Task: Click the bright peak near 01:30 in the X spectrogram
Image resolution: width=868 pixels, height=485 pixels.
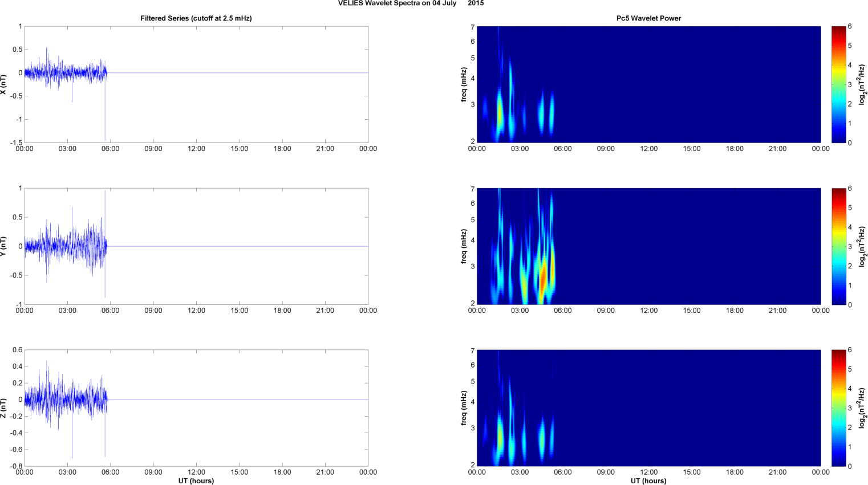Action: 500,114
